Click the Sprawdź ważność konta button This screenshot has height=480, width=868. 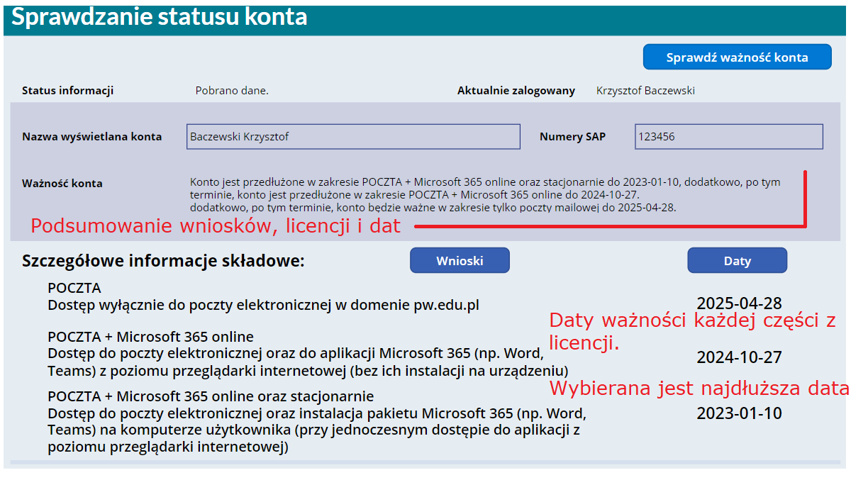[x=737, y=57]
